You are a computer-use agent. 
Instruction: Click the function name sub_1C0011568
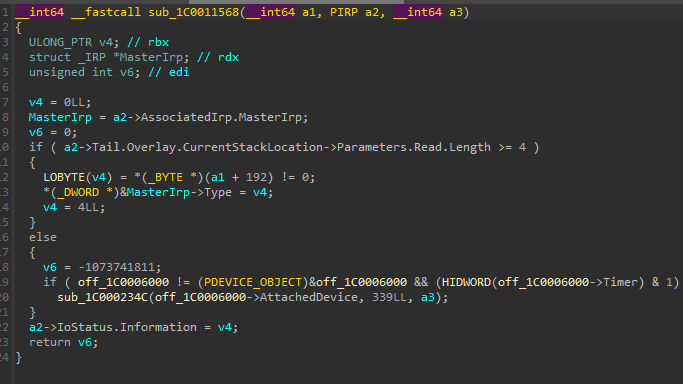(193, 12)
